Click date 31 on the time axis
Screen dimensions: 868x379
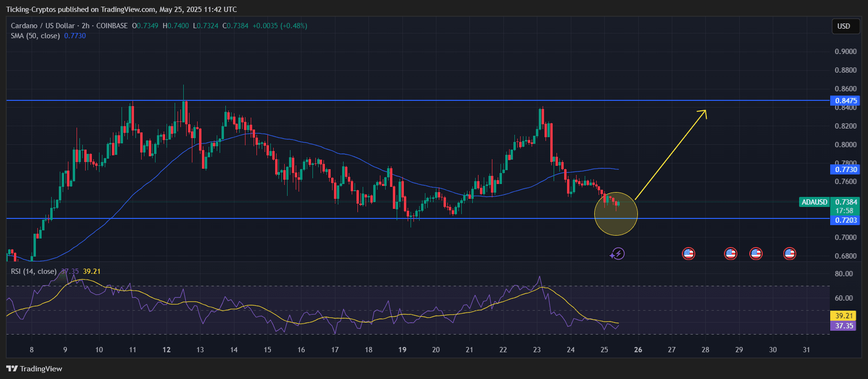(x=807, y=350)
